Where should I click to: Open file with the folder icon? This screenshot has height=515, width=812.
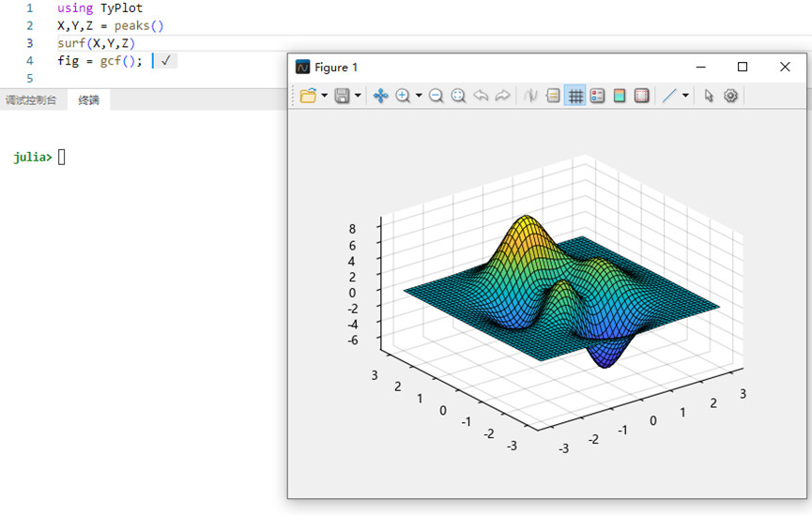(x=308, y=96)
